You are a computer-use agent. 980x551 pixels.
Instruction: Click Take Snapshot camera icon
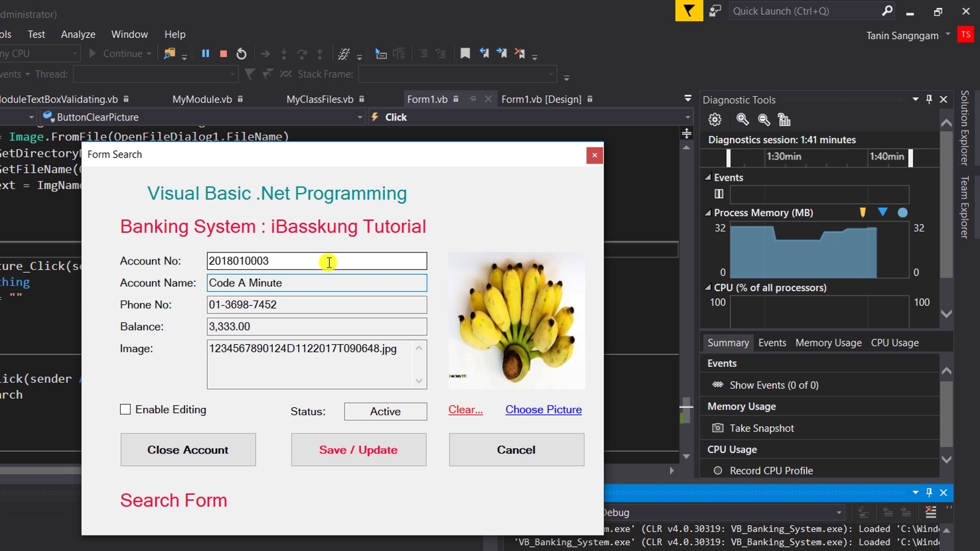click(x=718, y=428)
